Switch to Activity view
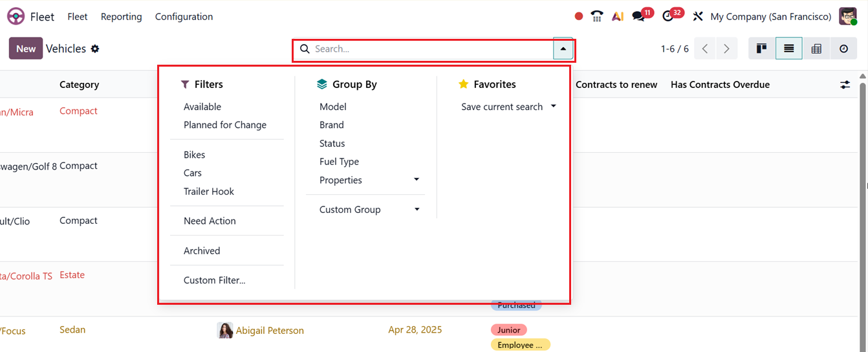The width and height of the screenshot is (868, 352). (x=843, y=49)
